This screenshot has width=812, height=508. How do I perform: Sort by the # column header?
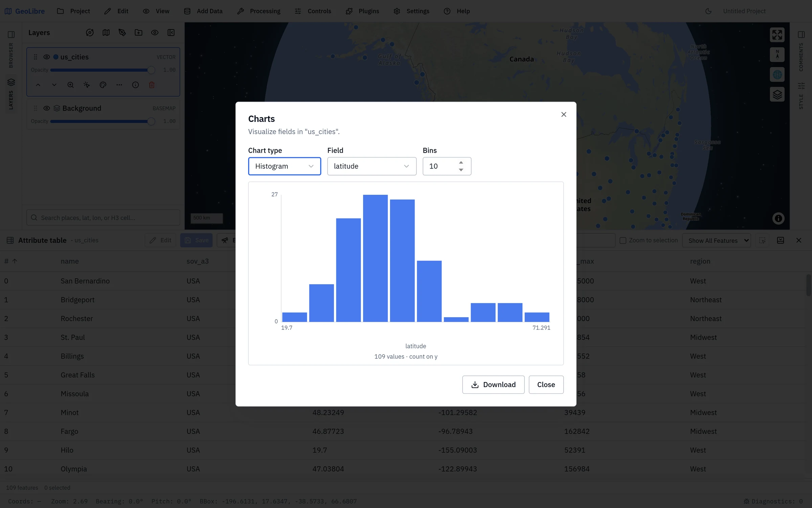pyautogui.click(x=10, y=261)
